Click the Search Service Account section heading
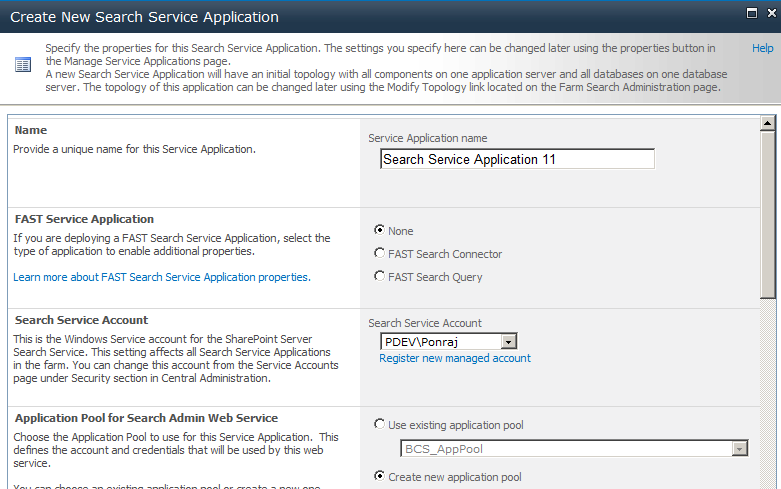This screenshot has width=781, height=489. click(x=82, y=320)
